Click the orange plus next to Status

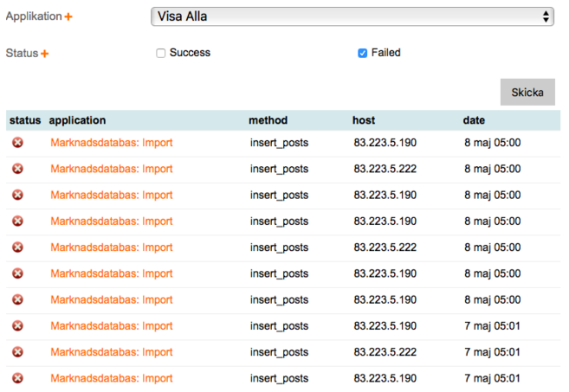point(45,54)
